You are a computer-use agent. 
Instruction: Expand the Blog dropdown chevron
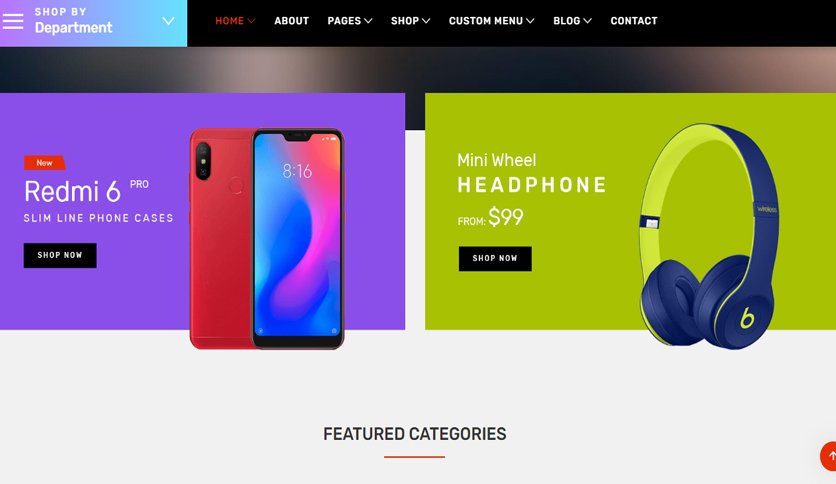click(x=588, y=21)
